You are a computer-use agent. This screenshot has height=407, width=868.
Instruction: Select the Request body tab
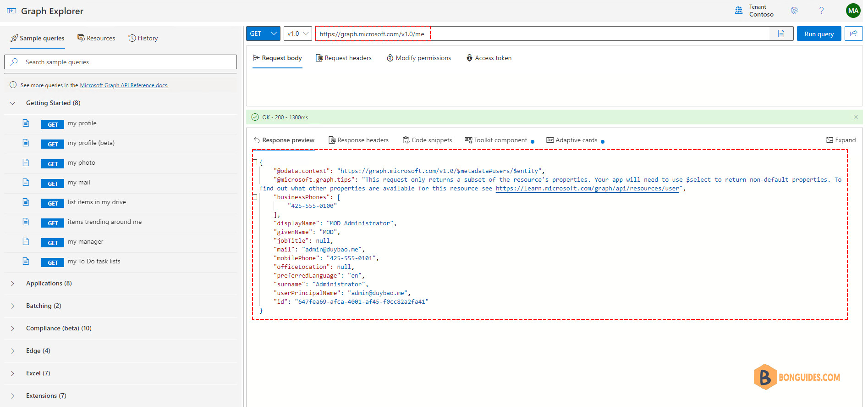coord(277,58)
